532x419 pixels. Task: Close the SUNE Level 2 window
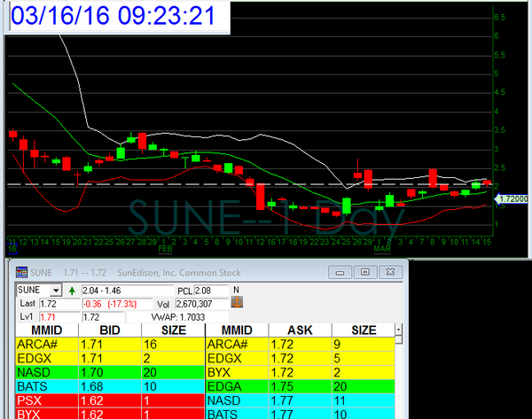point(390,272)
